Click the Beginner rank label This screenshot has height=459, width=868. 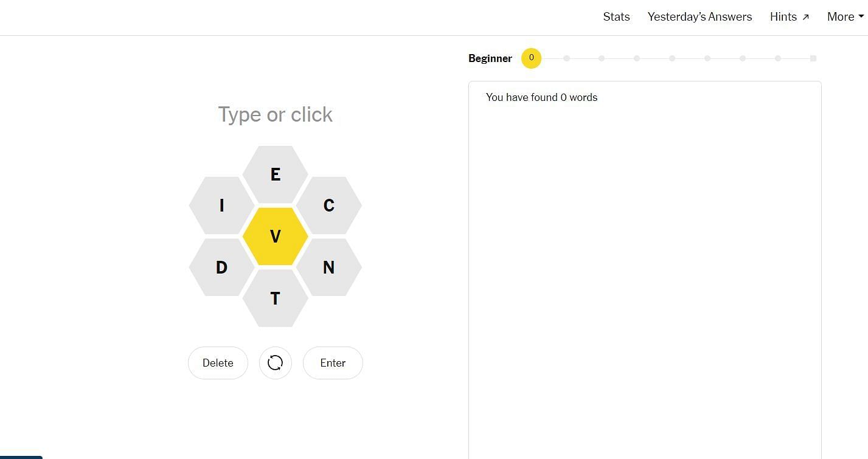[490, 58]
